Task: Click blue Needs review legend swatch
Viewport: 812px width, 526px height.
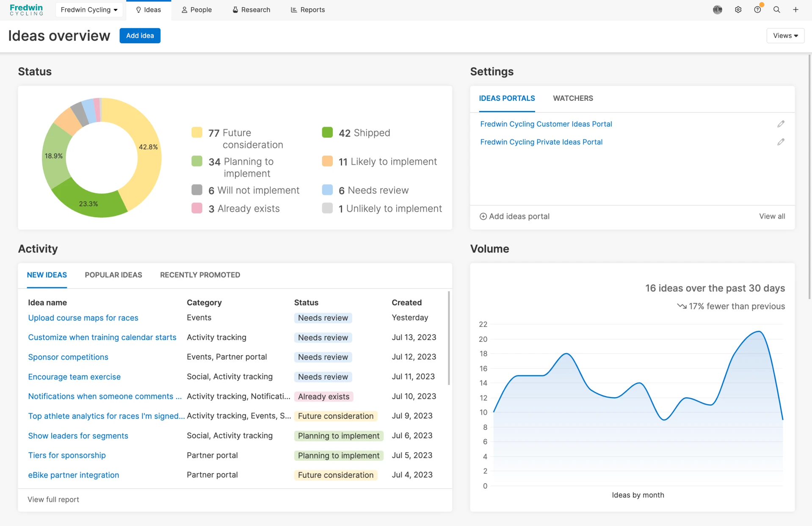Action: coord(327,190)
